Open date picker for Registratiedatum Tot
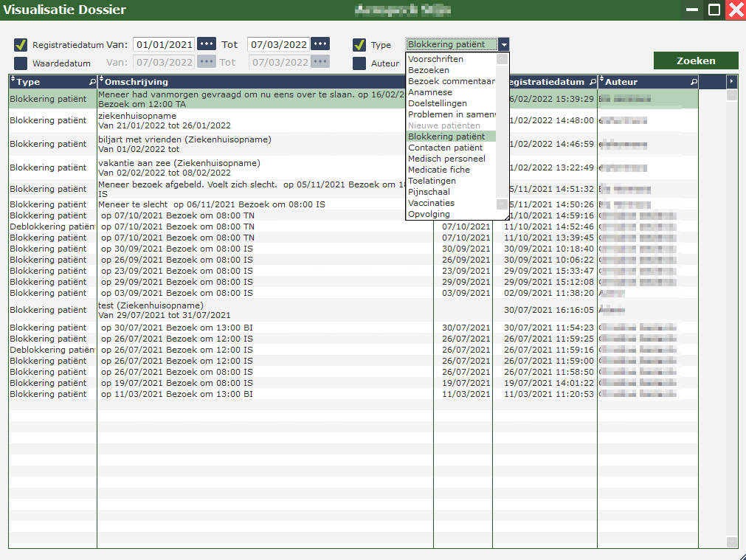Viewport: 746px width, 560px height. pos(320,44)
